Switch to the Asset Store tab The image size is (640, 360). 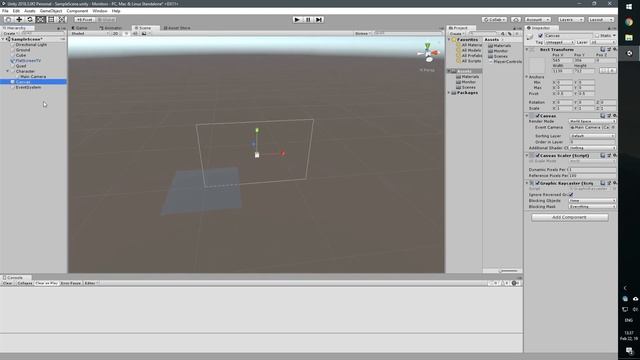(x=177, y=28)
